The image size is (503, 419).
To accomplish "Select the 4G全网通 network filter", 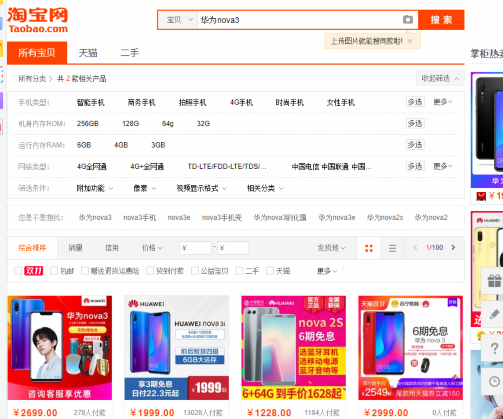I will tap(92, 166).
